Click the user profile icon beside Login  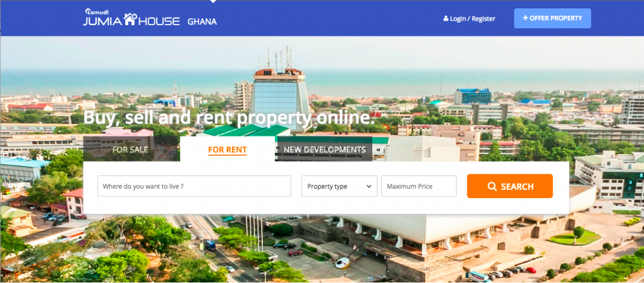click(x=446, y=18)
